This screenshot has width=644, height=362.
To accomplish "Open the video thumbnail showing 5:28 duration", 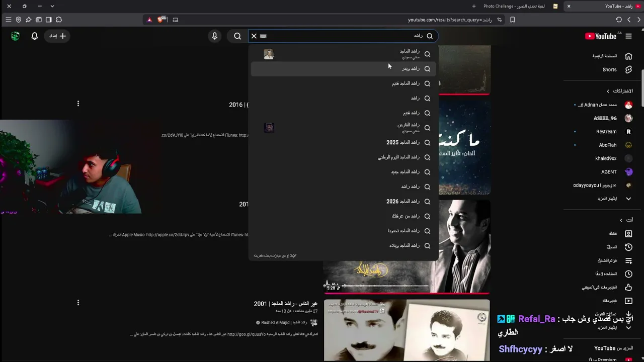I will pos(407,247).
